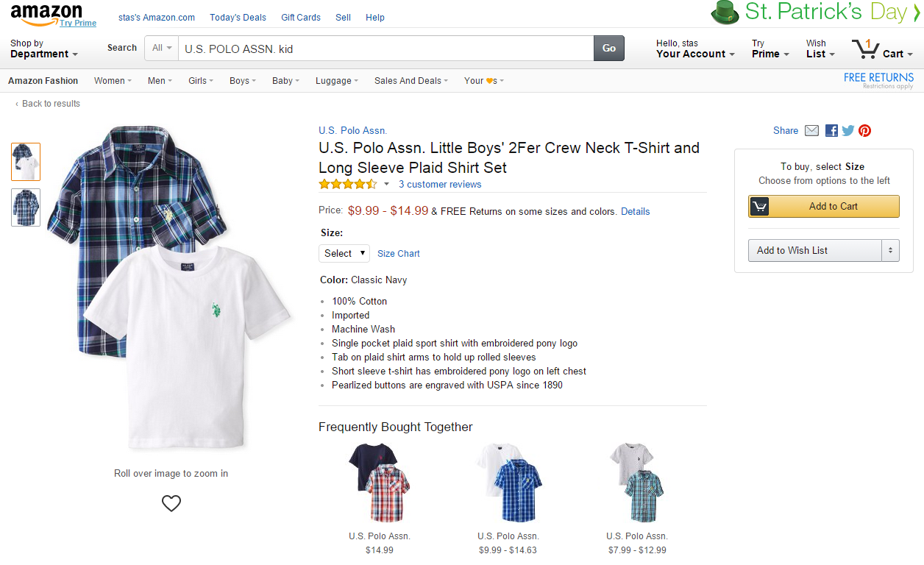
Task: Open Shop by Department menu
Action: point(44,49)
